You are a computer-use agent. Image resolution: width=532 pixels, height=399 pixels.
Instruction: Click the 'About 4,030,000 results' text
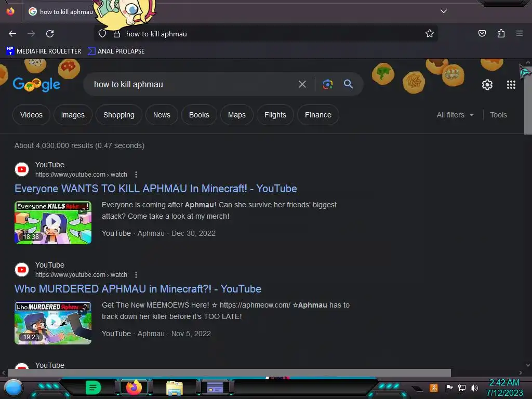click(79, 145)
